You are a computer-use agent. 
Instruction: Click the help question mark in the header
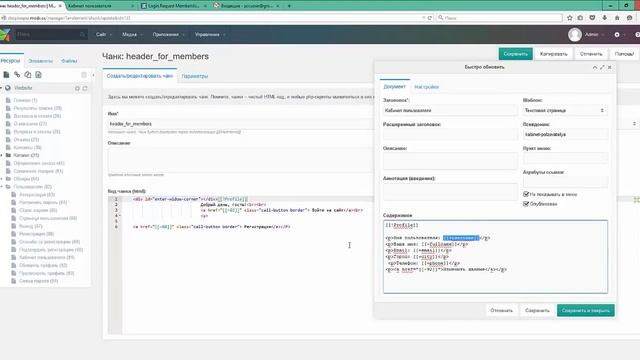click(x=637, y=35)
